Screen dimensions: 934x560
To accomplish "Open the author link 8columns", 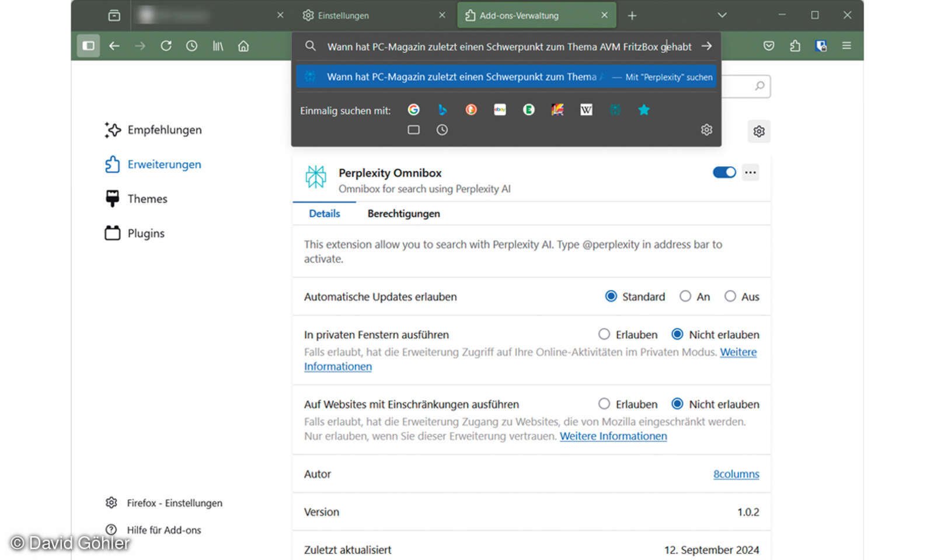I will [736, 474].
